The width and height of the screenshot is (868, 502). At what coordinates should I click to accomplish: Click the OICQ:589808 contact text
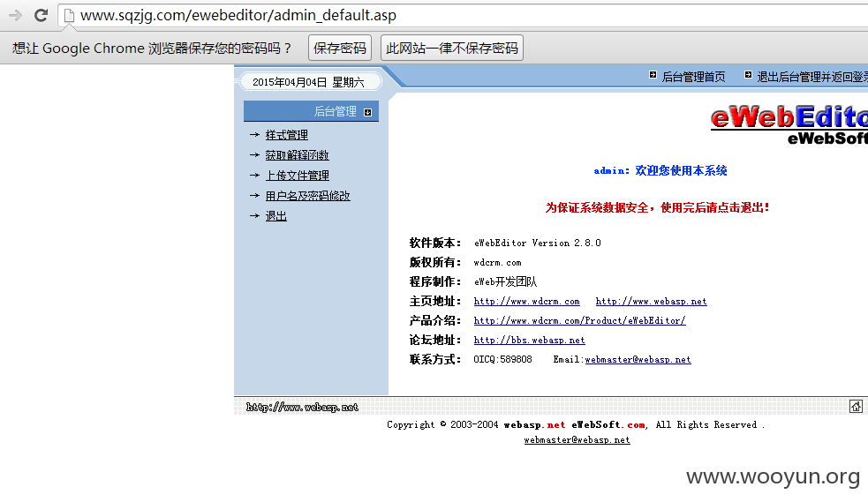pyautogui.click(x=502, y=359)
